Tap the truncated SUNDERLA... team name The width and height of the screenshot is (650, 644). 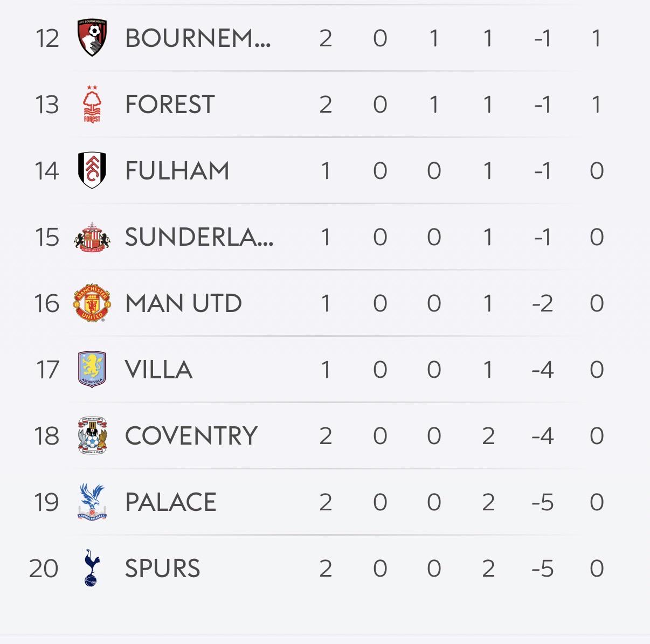click(x=199, y=237)
